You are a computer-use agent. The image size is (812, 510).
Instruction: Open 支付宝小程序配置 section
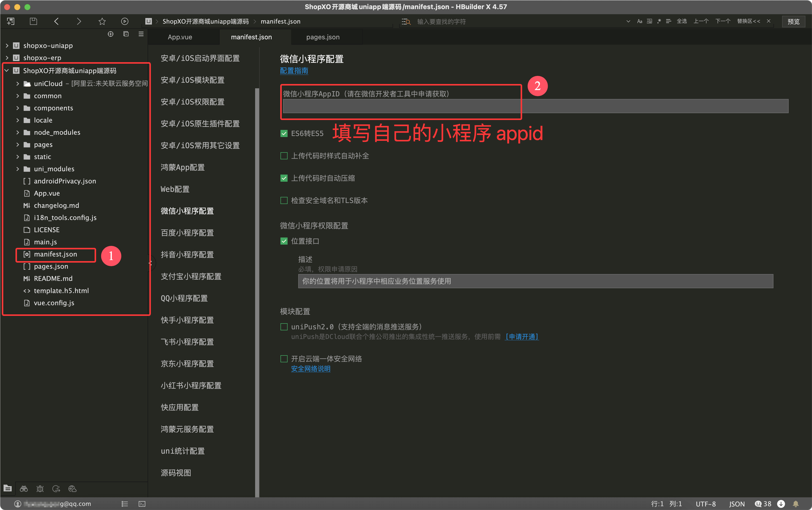coord(191,277)
